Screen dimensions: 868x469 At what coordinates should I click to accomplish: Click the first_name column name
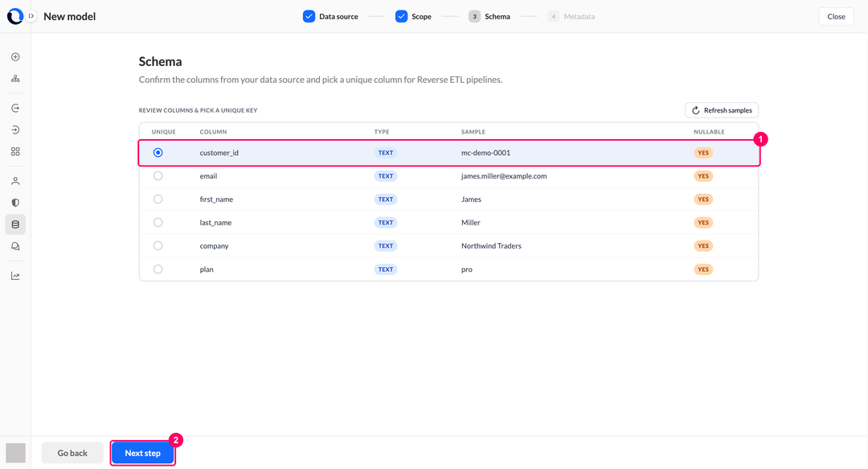tap(216, 199)
